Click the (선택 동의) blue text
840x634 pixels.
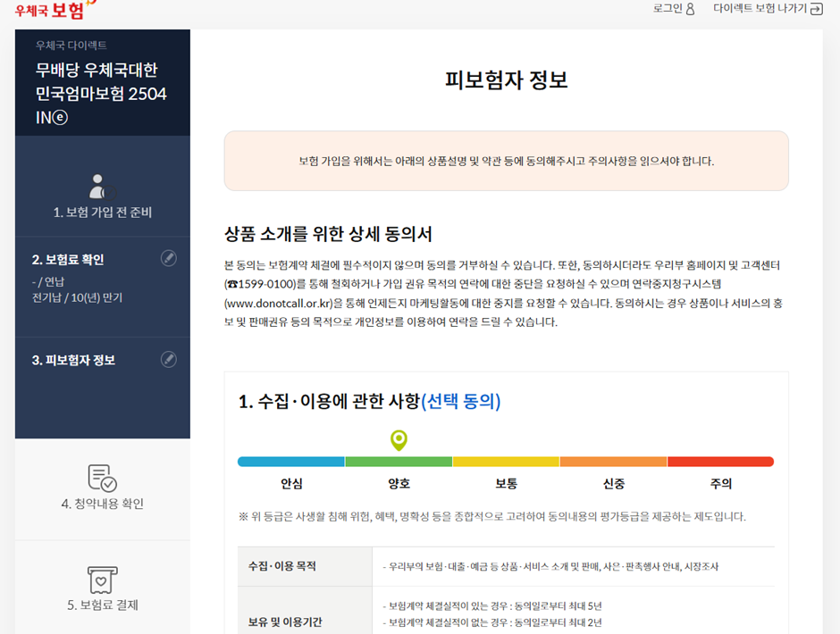[x=461, y=401]
